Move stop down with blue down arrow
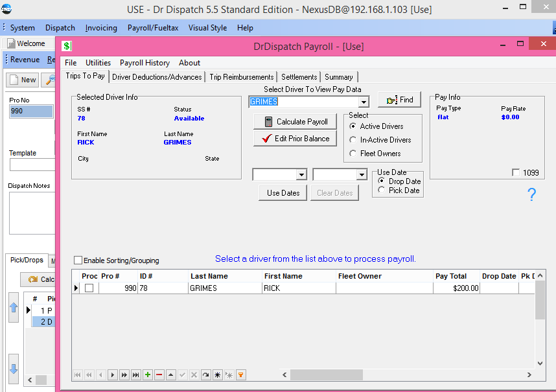556x392 pixels. (x=14, y=369)
